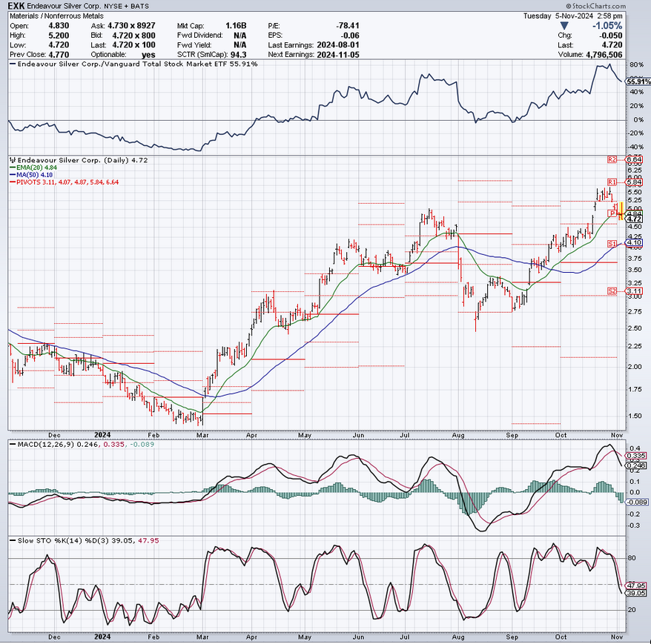Screen dimensions: 651x644
Task: Click the Last Earnings date 2024-08-01
Action: pos(338,44)
